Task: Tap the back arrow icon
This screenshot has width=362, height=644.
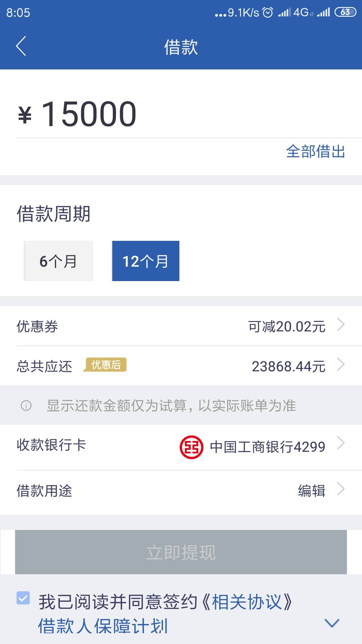Action: 21,46
